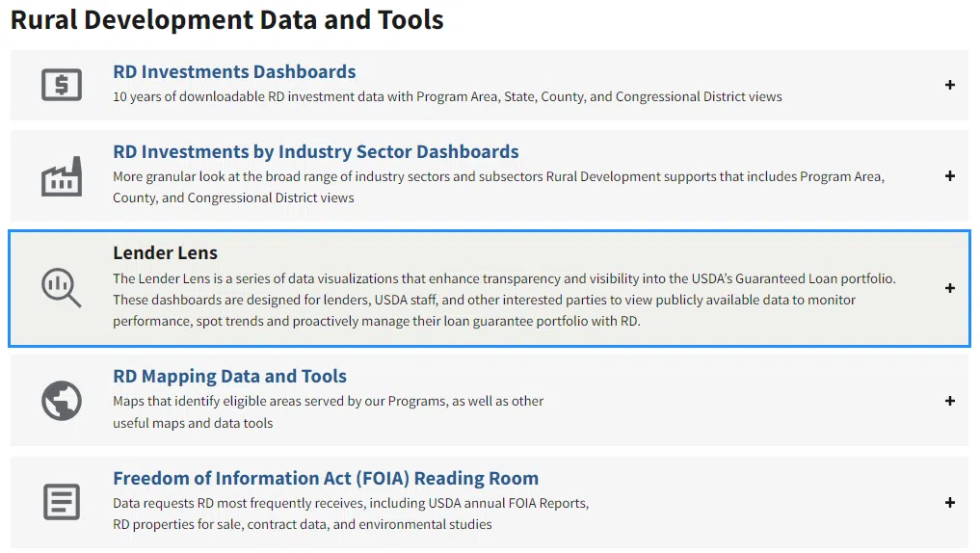The image size is (980, 553).
Task: Expand RD Investments Dashboards with its plus sign
Action: pyautogui.click(x=949, y=85)
